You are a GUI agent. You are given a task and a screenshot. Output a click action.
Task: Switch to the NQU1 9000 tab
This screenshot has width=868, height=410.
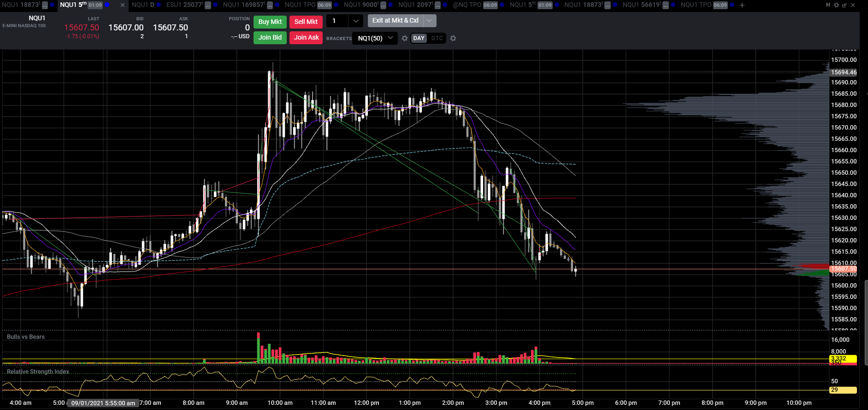point(361,5)
